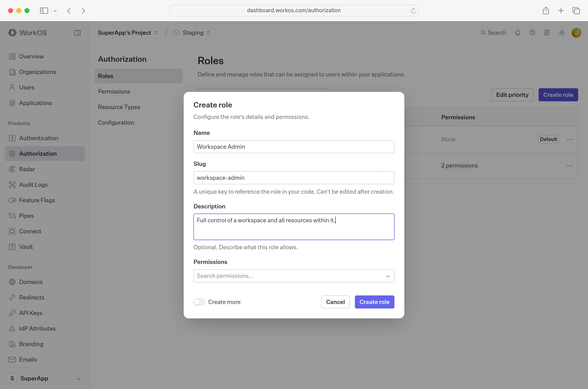588x389 pixels.
Task: Click the Search button in header
Action: click(493, 33)
